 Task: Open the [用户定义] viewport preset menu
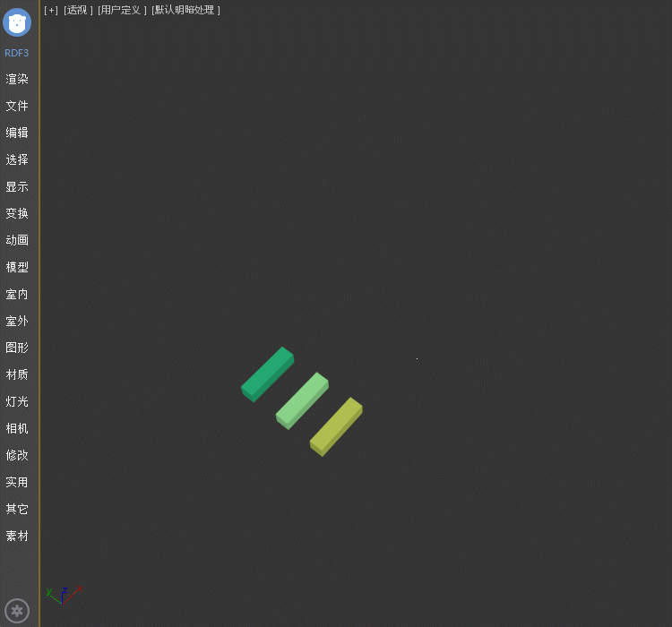[x=122, y=10]
